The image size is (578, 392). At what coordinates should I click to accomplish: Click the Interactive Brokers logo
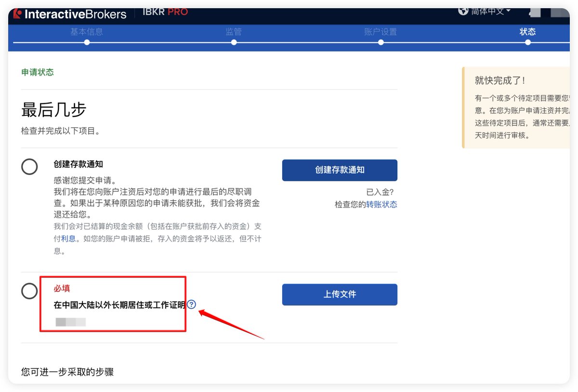pos(70,14)
